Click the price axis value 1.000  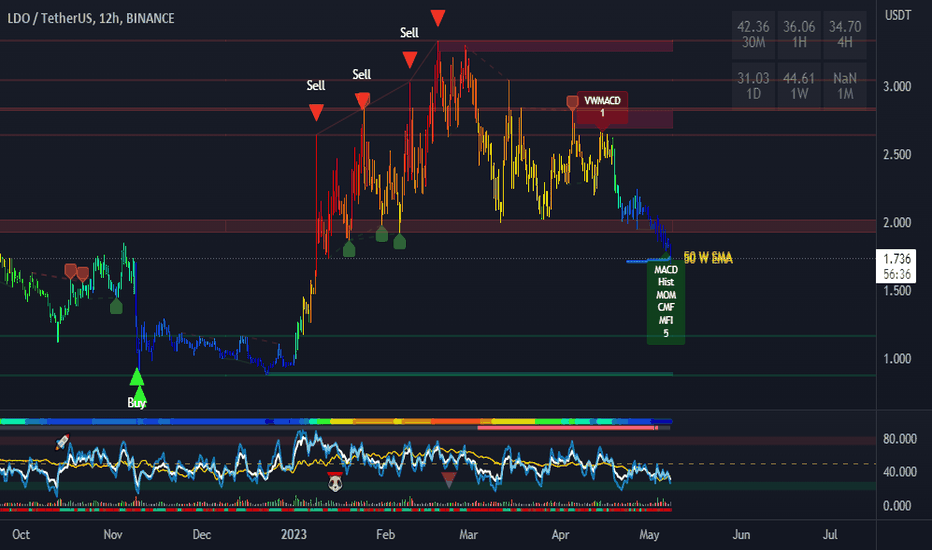pyautogui.click(x=897, y=359)
